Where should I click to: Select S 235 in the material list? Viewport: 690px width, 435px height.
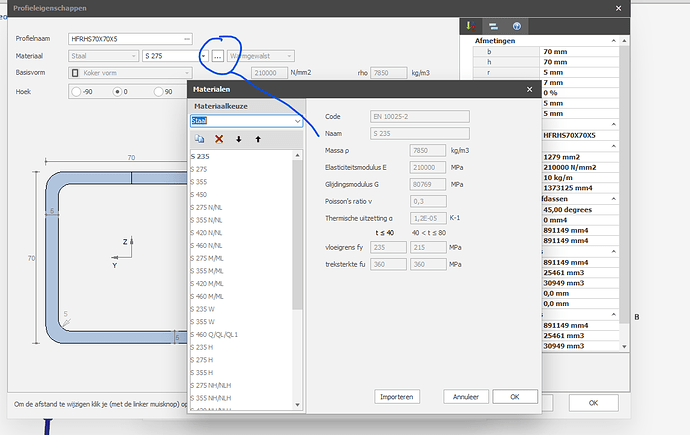point(241,157)
